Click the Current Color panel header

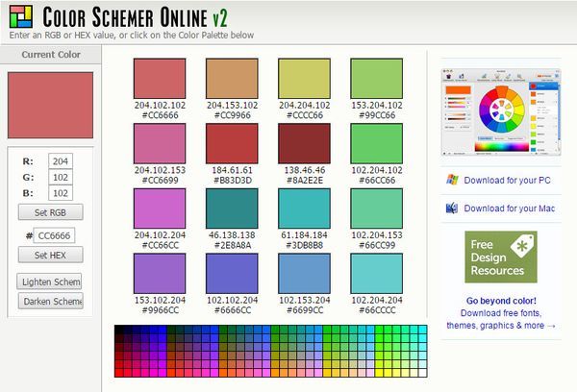pos(51,55)
